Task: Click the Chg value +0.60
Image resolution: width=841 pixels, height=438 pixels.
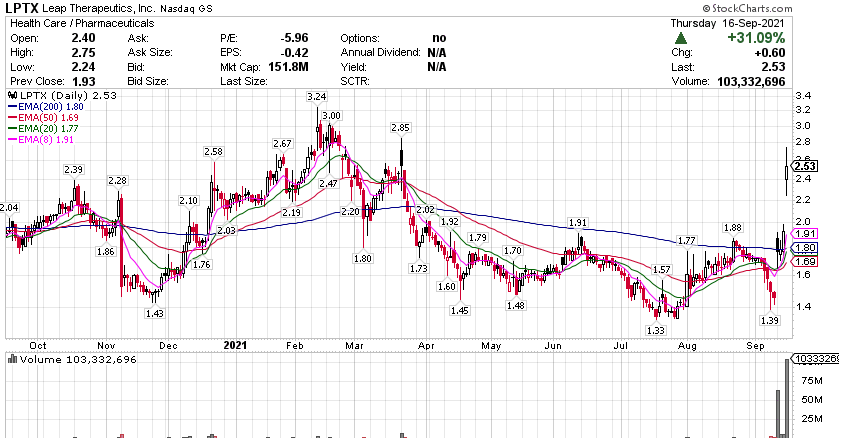Action: tap(770, 53)
